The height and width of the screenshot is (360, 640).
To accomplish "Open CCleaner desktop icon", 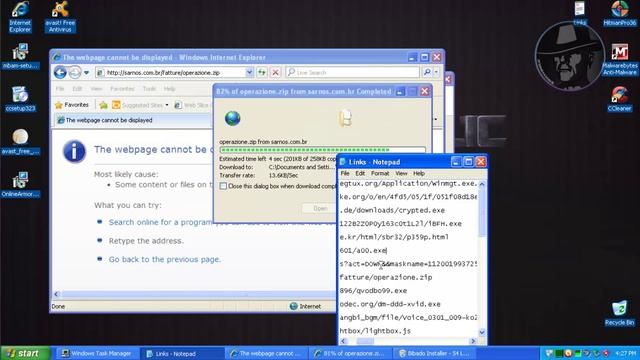I will coord(620,99).
